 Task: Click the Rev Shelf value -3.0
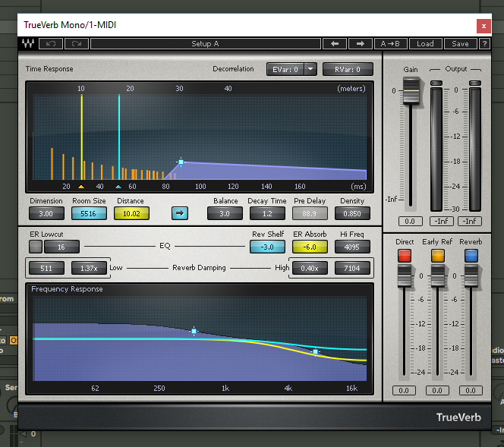click(267, 247)
